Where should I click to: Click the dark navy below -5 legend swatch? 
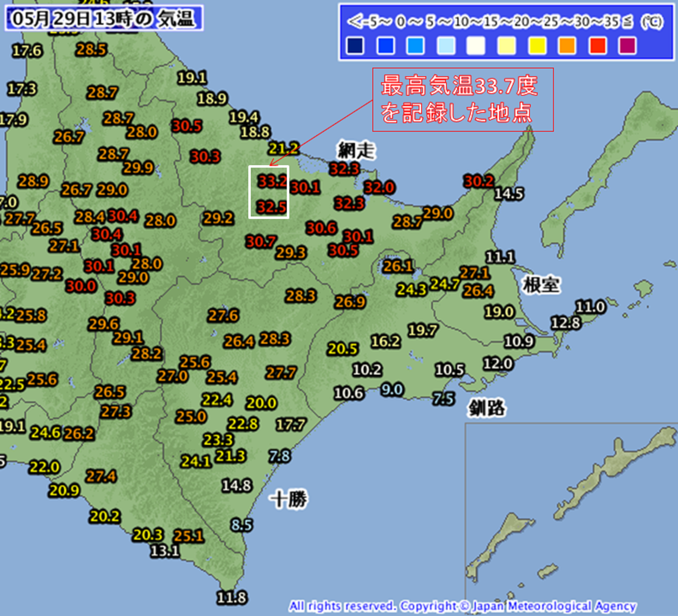pos(355,45)
